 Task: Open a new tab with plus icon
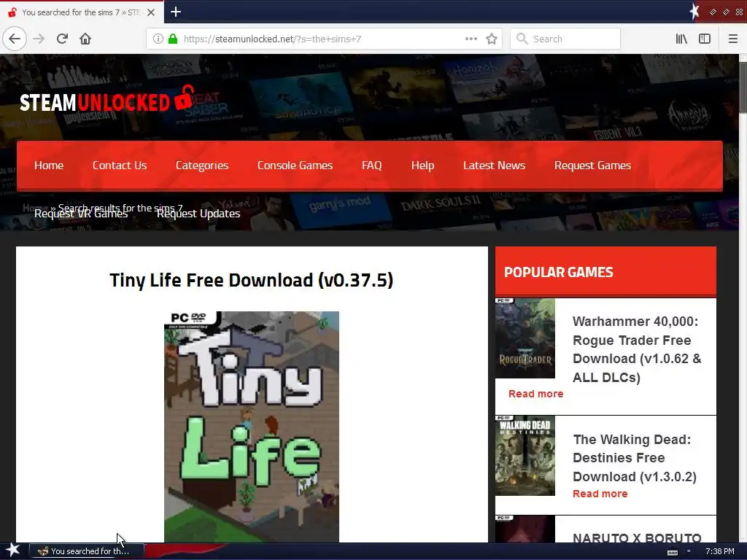175,12
